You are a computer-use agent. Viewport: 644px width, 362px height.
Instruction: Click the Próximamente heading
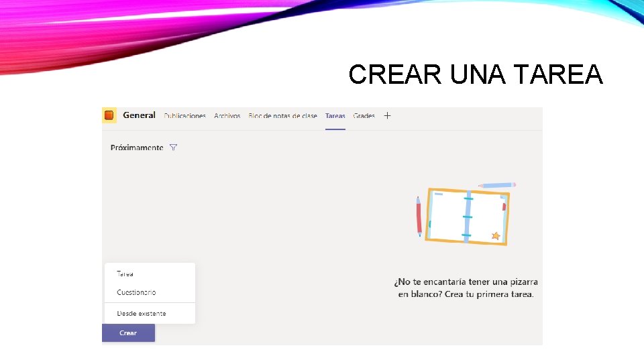[x=137, y=147]
